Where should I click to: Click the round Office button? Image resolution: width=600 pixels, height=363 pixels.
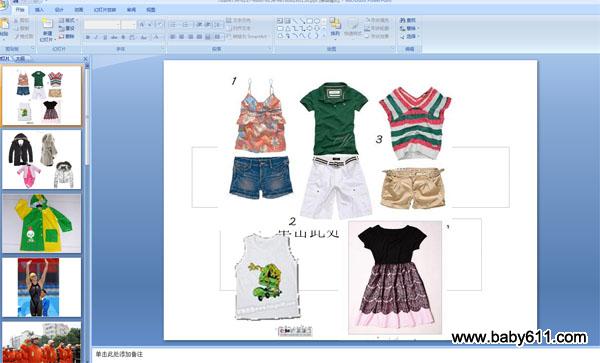pyautogui.click(x=4, y=6)
